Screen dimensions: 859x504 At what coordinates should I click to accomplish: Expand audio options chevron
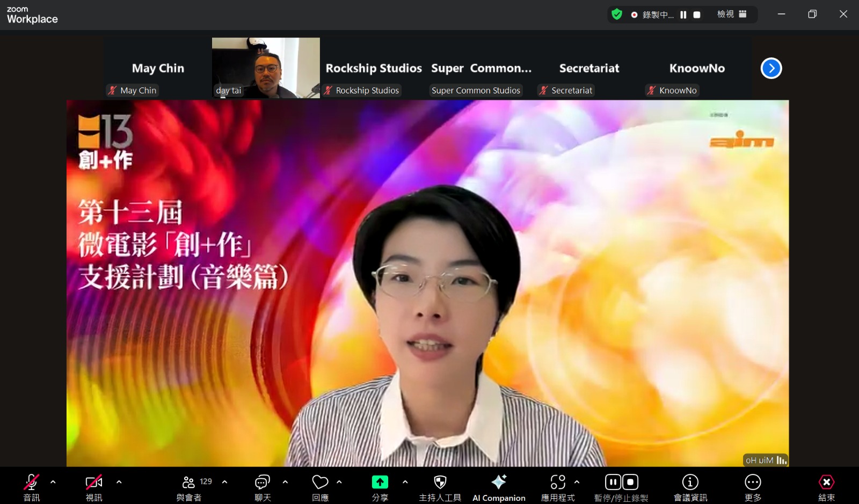pos(53,482)
